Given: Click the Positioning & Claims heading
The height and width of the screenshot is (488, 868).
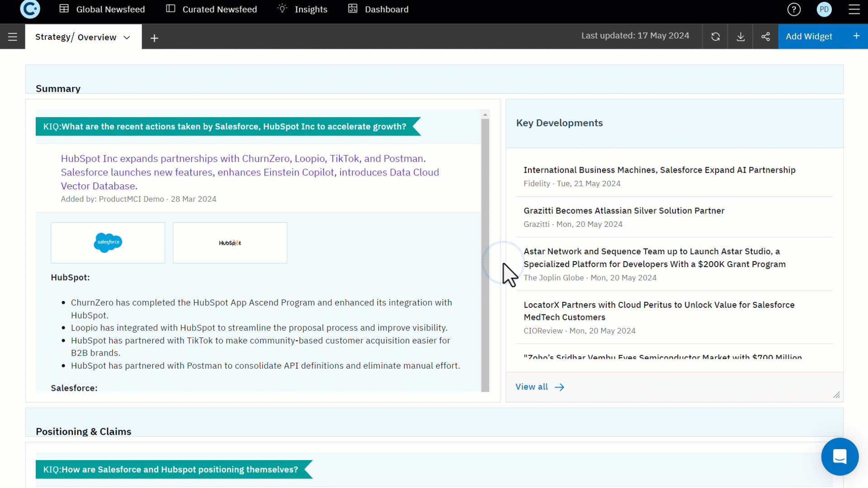Looking at the screenshot, I should [84, 432].
